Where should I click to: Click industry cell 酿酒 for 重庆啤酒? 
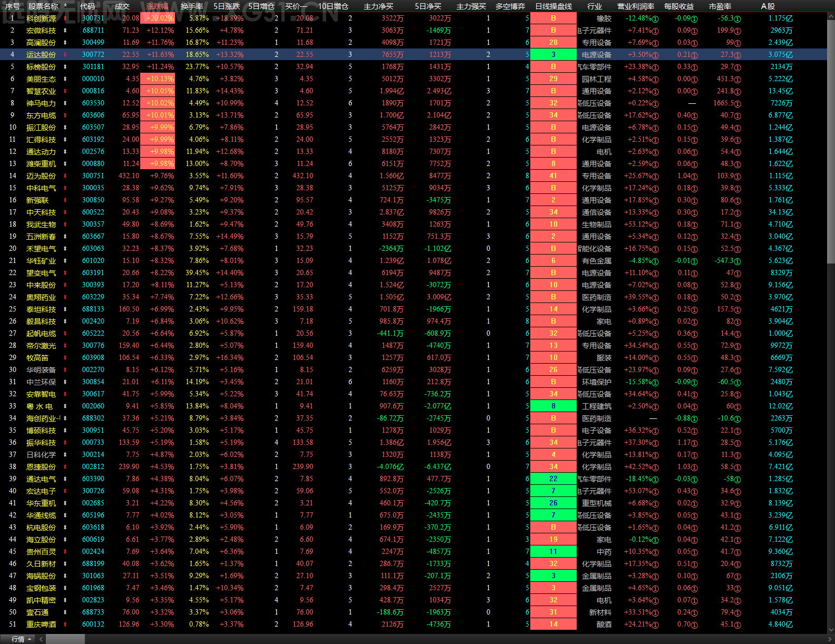604,625
